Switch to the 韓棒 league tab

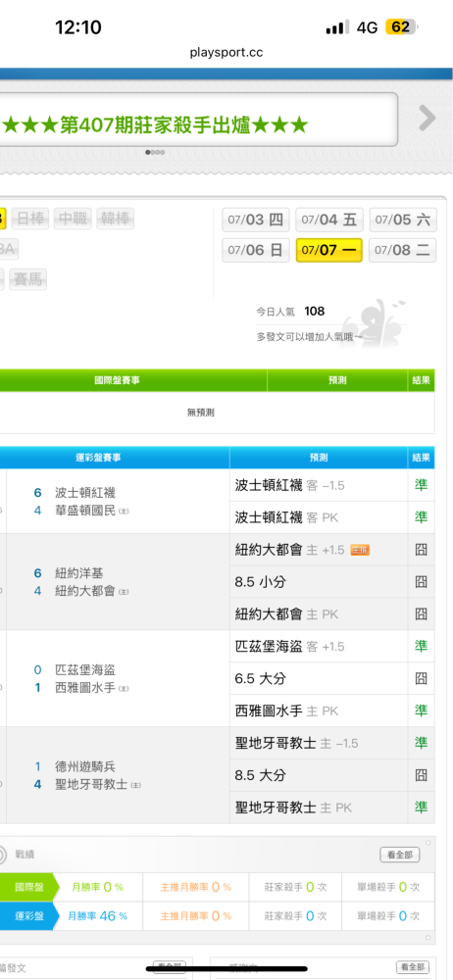coord(115,219)
